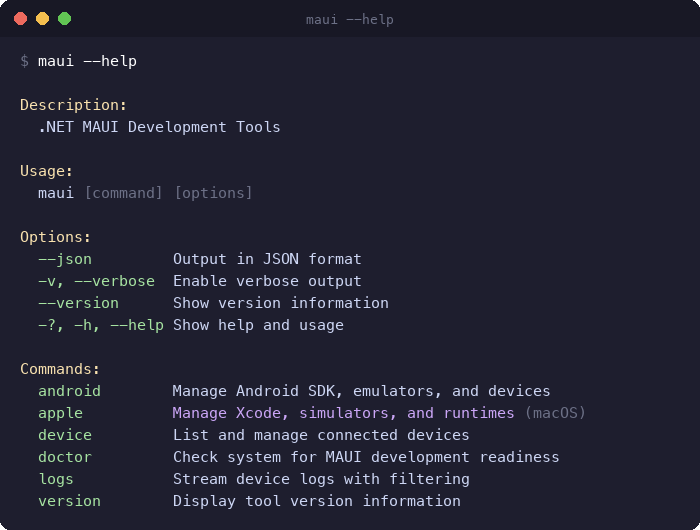Click the '-?, -h, --help' option flag
Viewport: 700px width, 530px height.
[101, 325]
